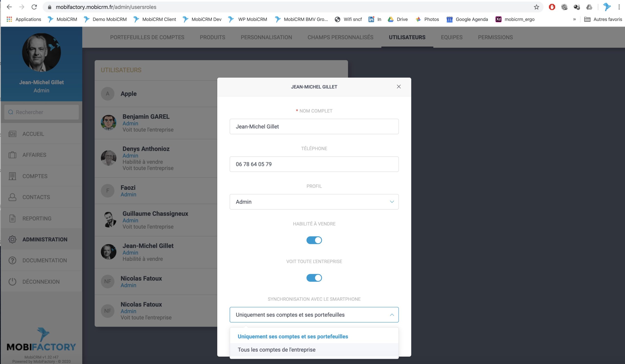Bookmark page with the star icon

[x=536, y=7]
